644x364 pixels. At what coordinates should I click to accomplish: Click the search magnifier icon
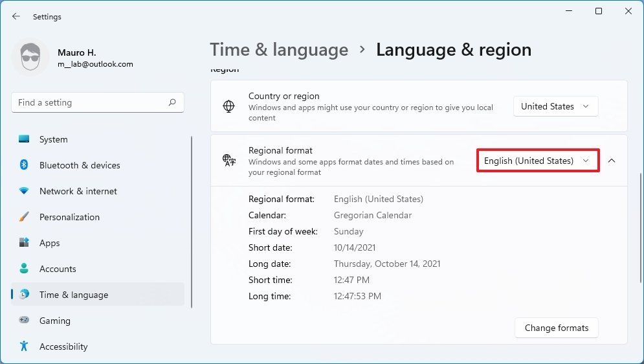point(172,102)
